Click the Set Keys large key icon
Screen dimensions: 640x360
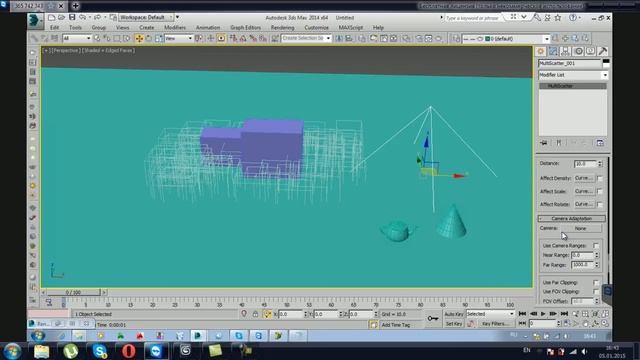pos(433,318)
